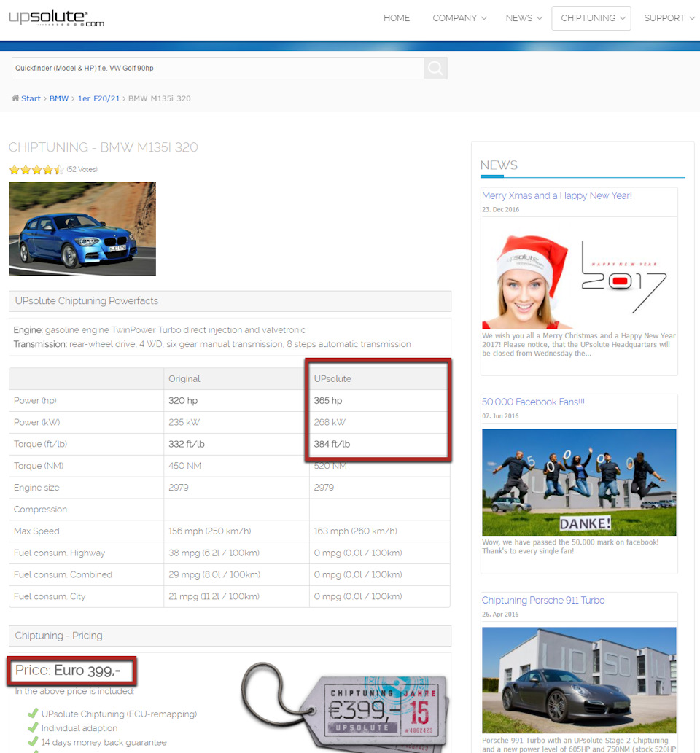Screen dimensions: 700x753
Task: Click the 23. Dec 2016 date
Action: click(501, 209)
